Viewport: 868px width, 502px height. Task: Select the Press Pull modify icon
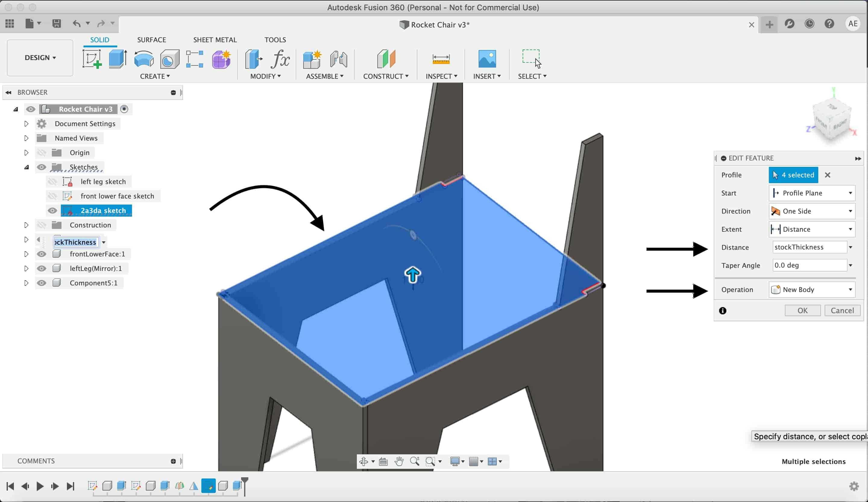click(x=253, y=59)
